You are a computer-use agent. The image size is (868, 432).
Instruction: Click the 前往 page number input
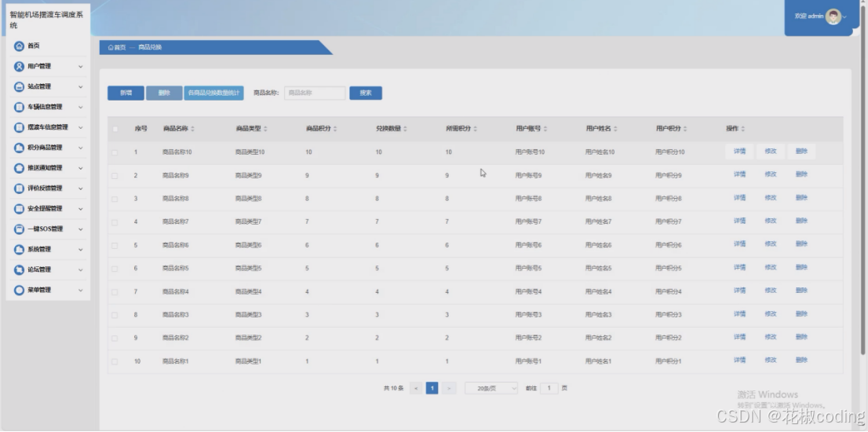[x=549, y=388]
